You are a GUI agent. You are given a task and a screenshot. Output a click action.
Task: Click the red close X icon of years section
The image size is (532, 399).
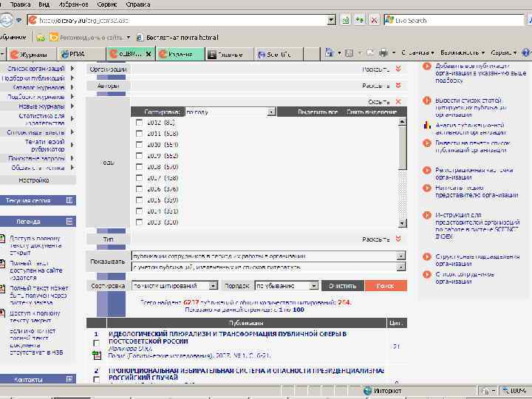coord(398,101)
